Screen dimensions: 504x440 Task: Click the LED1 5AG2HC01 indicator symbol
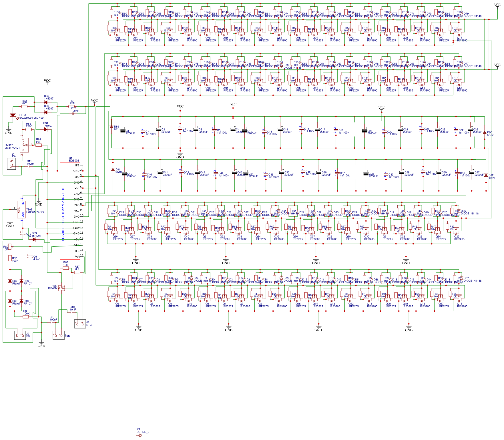coord(13,115)
